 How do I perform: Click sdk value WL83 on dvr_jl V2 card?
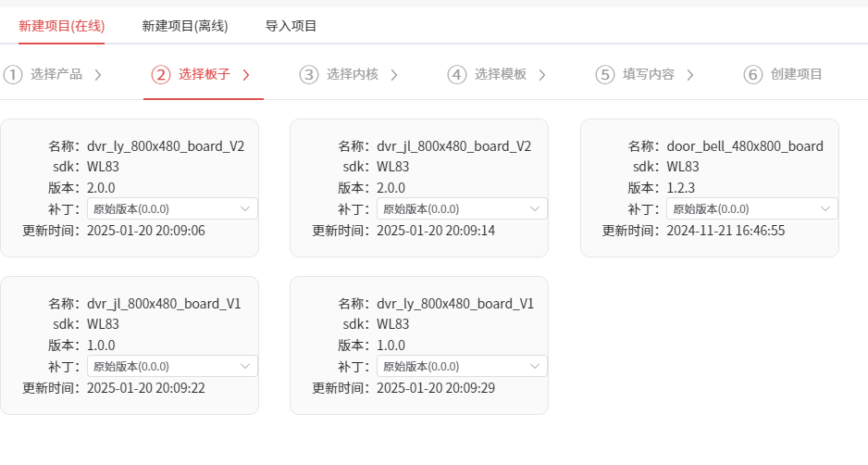pyautogui.click(x=393, y=167)
